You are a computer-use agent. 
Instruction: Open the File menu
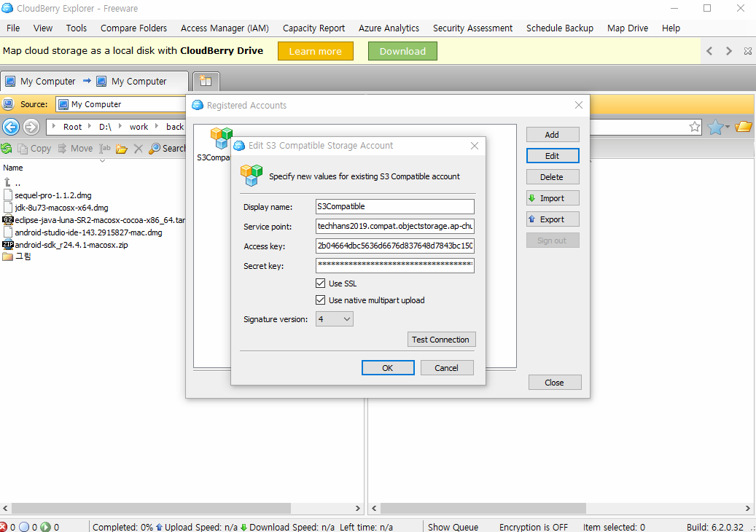tap(13, 28)
